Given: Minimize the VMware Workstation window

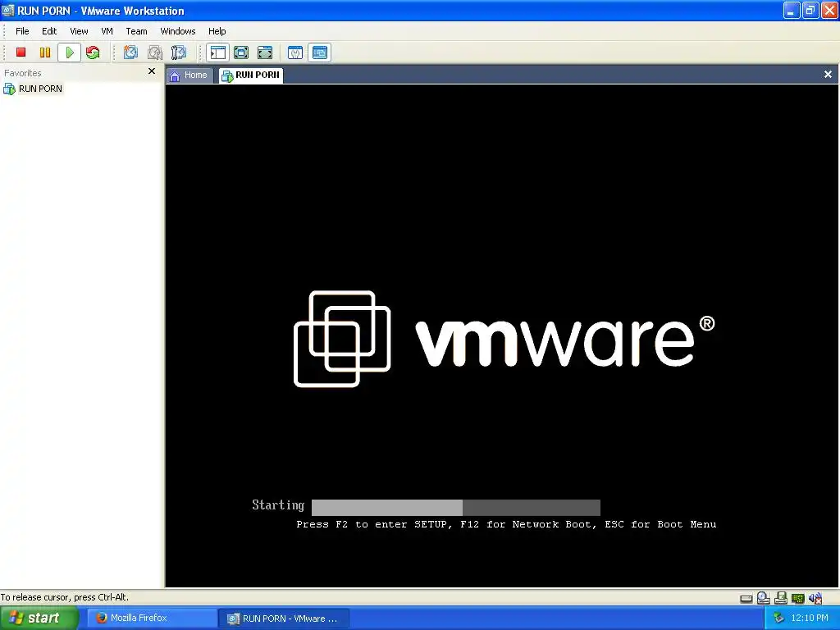Looking at the screenshot, I should click(x=792, y=10).
